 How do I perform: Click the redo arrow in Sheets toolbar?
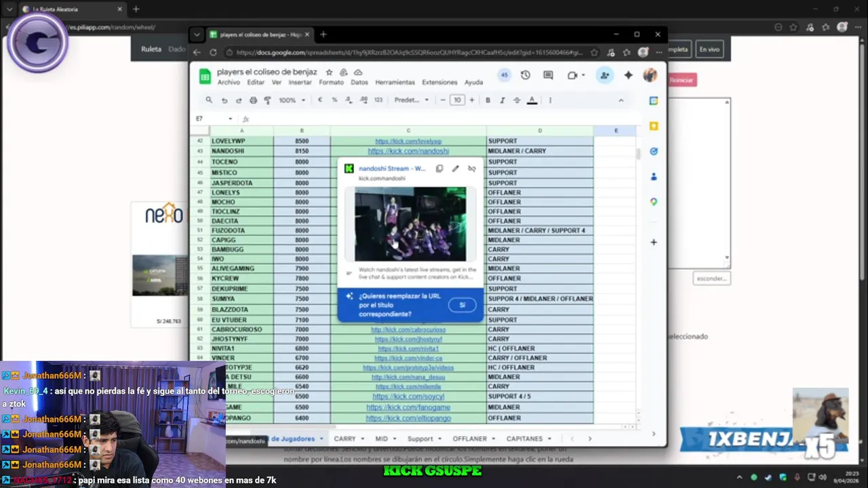pyautogui.click(x=239, y=100)
